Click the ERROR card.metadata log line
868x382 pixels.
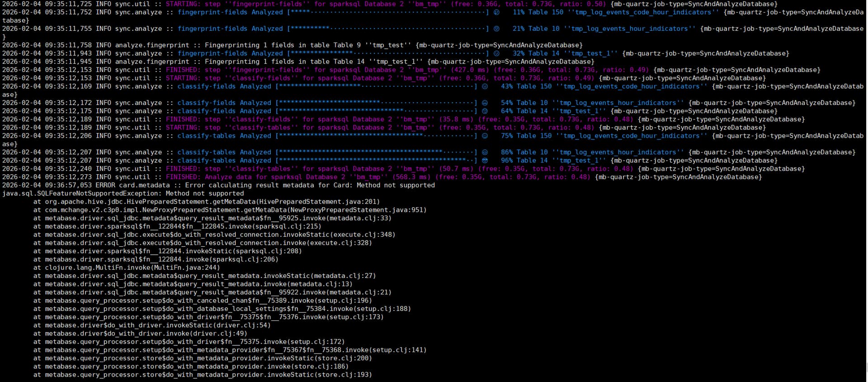click(x=218, y=185)
